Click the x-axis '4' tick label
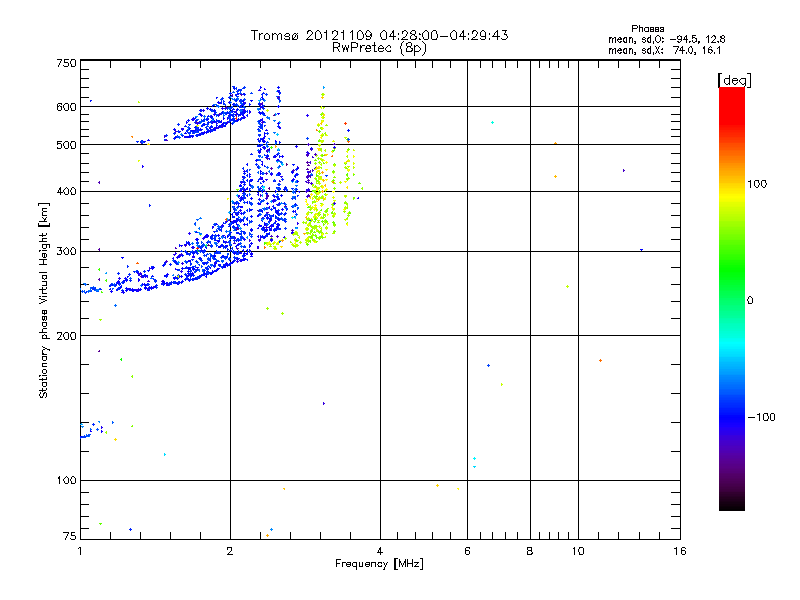 [x=380, y=551]
